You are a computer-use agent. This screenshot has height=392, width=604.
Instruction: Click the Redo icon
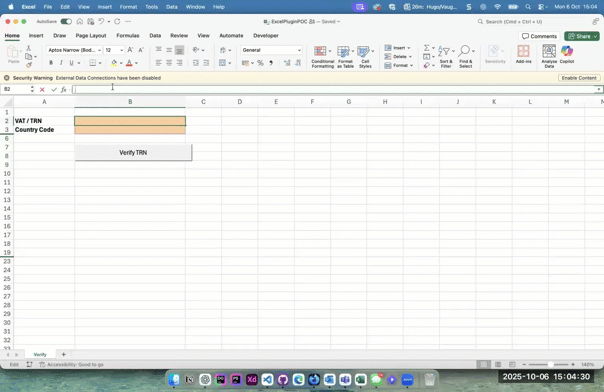pos(117,22)
